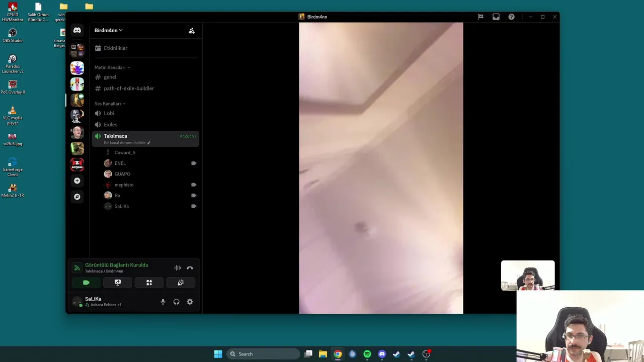Click the camera icon beside mephisto
Viewport: 644px width, 362px height.
coord(194,185)
